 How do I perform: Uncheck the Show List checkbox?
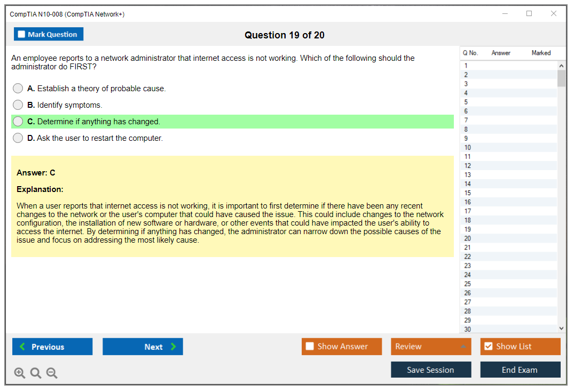pyautogui.click(x=488, y=347)
